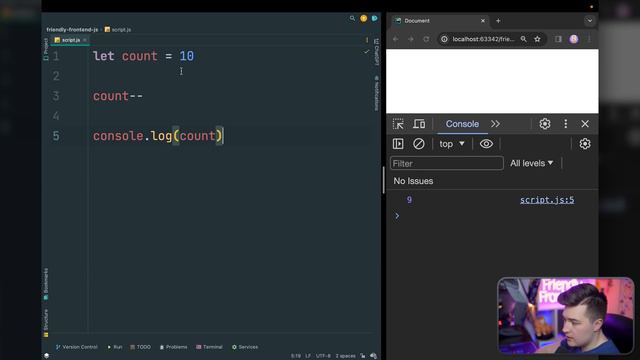The height and width of the screenshot is (360, 640).
Task: Open the tab search chevron in Chrome
Action: (x=589, y=20)
